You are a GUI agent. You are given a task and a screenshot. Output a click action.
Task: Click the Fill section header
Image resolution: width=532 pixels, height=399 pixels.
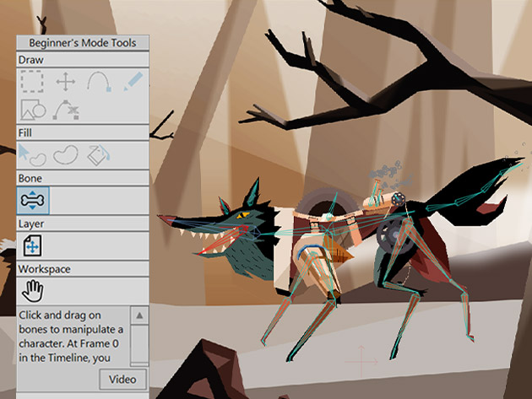83,132
